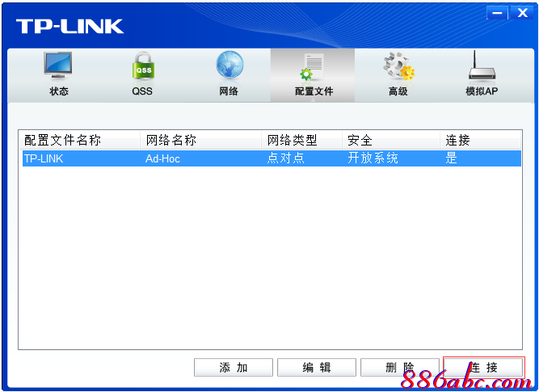
Task: Click the 连接 button
Action: [x=484, y=367]
